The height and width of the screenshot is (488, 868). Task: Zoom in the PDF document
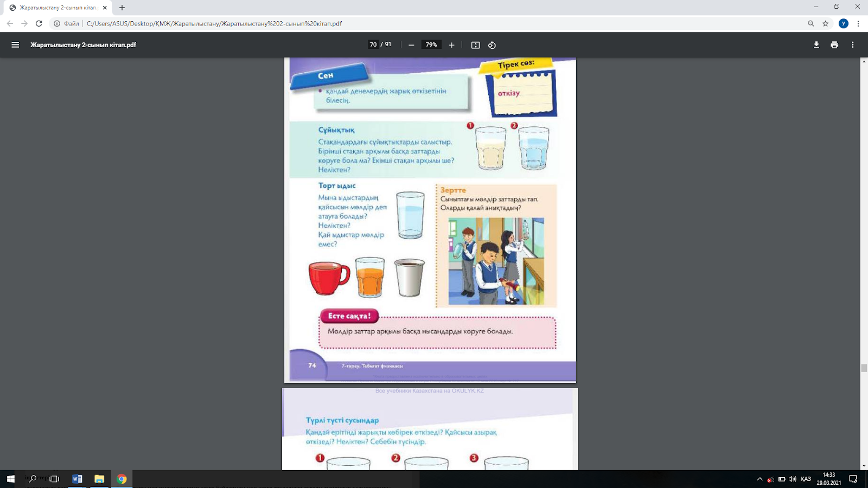(x=451, y=45)
